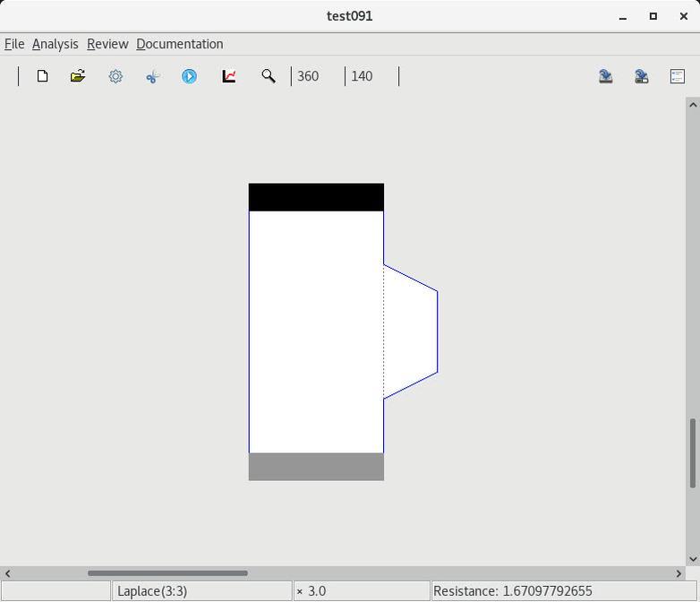
Task: Open the Analysis menu
Action: [55, 44]
